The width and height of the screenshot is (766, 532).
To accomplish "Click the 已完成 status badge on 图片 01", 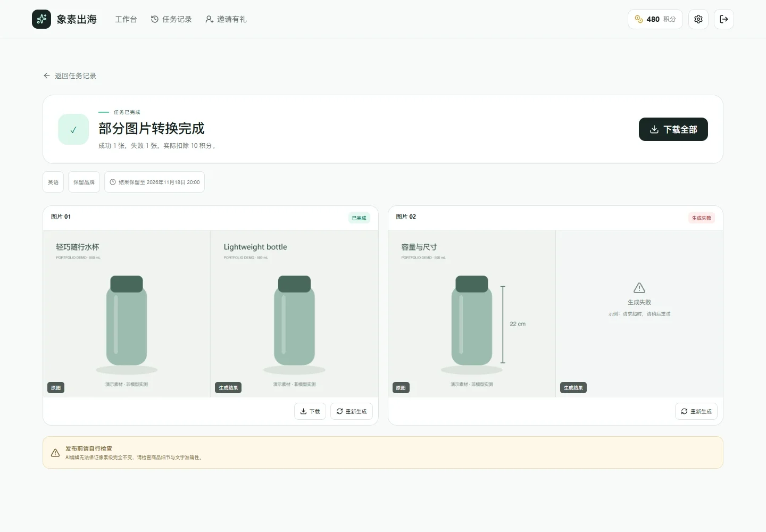I will coord(359,218).
